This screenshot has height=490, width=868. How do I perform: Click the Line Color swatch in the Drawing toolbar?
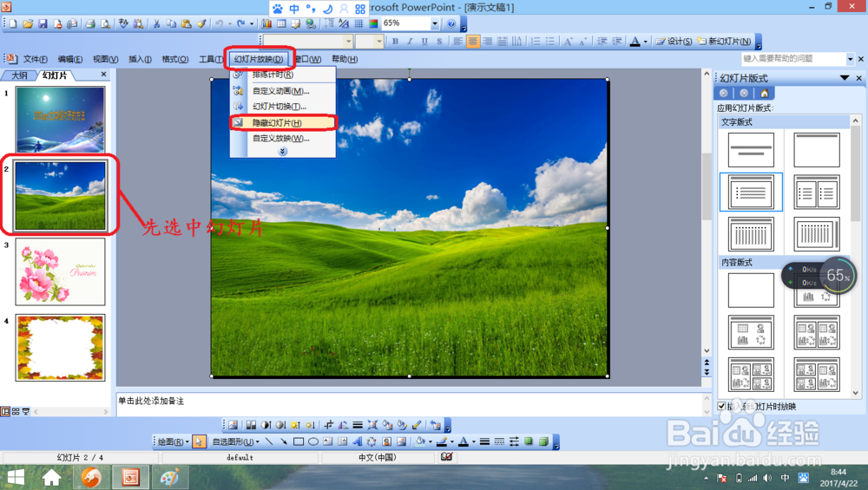[x=442, y=441]
